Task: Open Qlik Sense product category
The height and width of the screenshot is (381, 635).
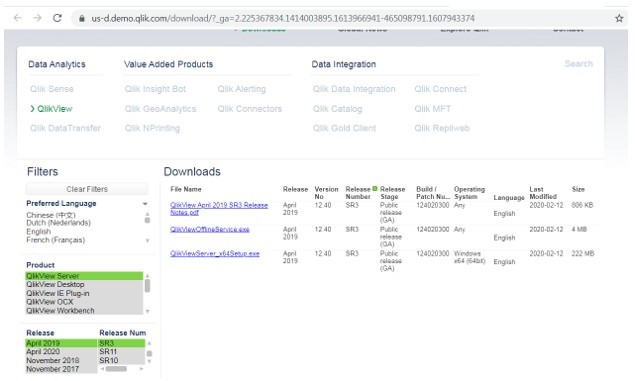Action: click(x=52, y=89)
